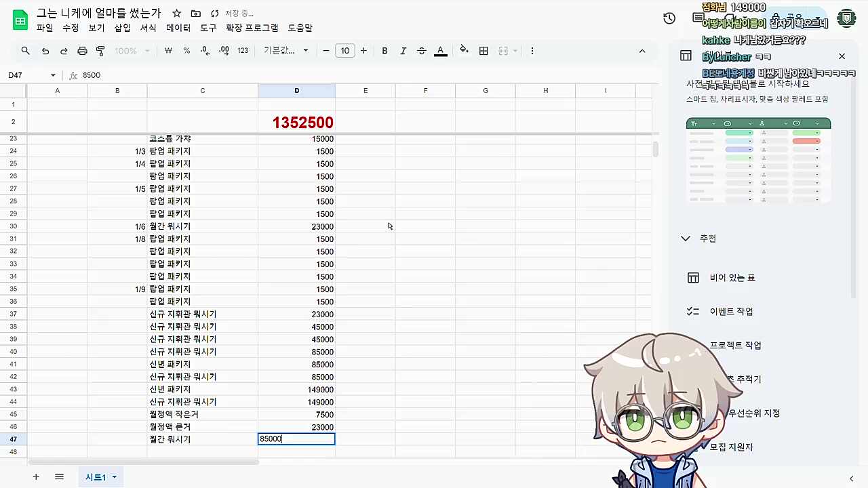Open the 데이터 menu

pyautogui.click(x=178, y=28)
